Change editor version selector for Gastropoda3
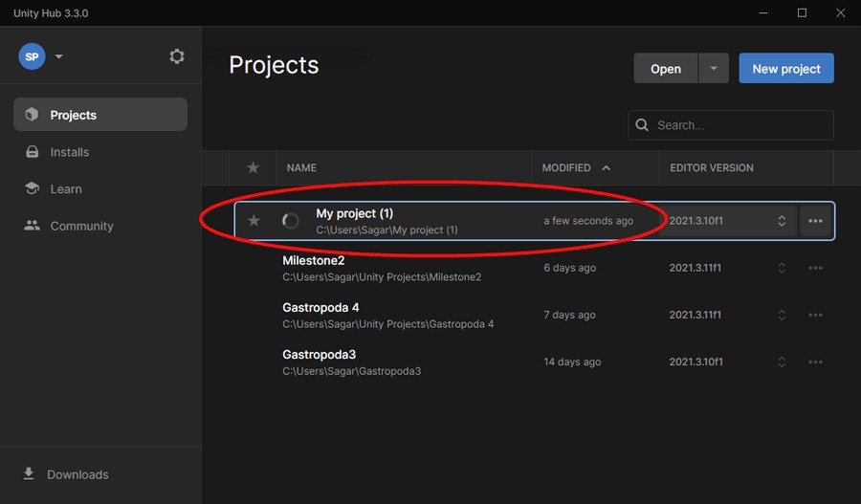The image size is (861, 504). tap(782, 362)
